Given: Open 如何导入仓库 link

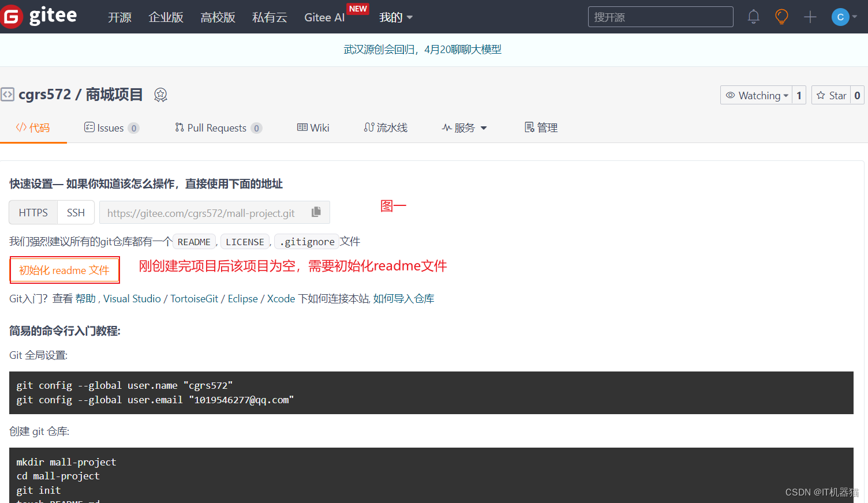Looking at the screenshot, I should pos(403,299).
